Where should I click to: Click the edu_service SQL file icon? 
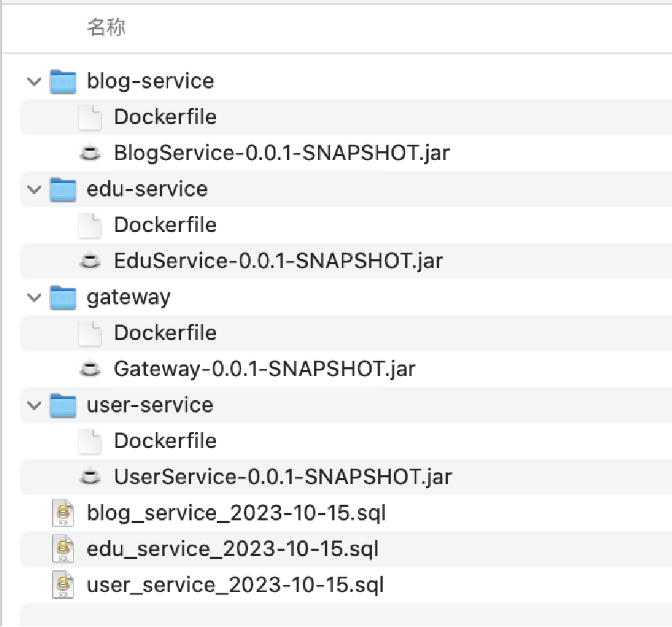(x=63, y=549)
